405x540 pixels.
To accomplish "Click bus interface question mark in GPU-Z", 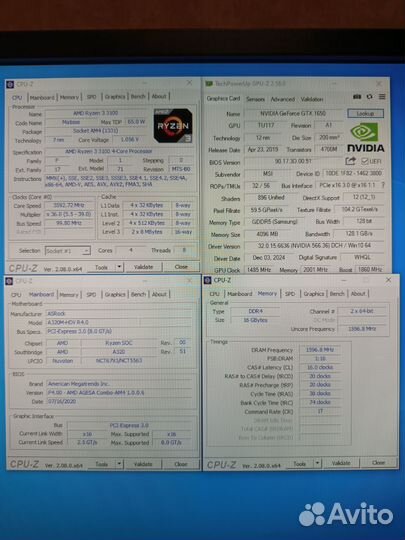I will pos(383,185).
